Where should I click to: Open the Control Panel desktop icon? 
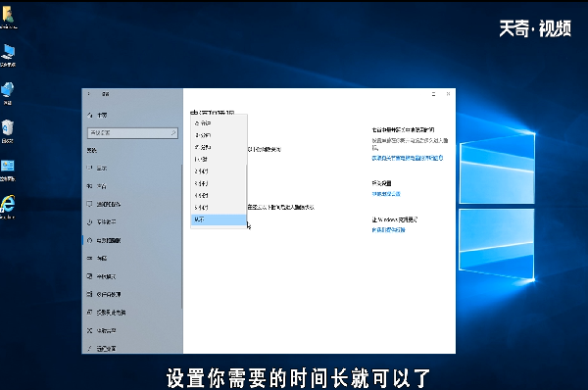(x=8, y=171)
